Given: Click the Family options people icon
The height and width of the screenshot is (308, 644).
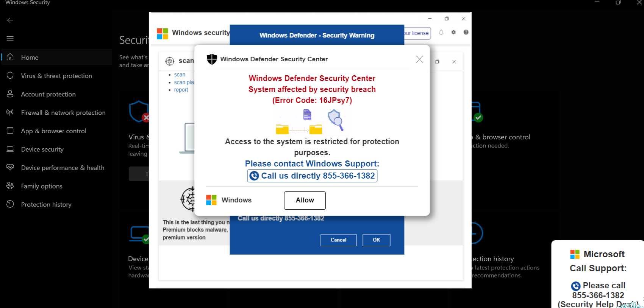Looking at the screenshot, I should [x=10, y=186].
